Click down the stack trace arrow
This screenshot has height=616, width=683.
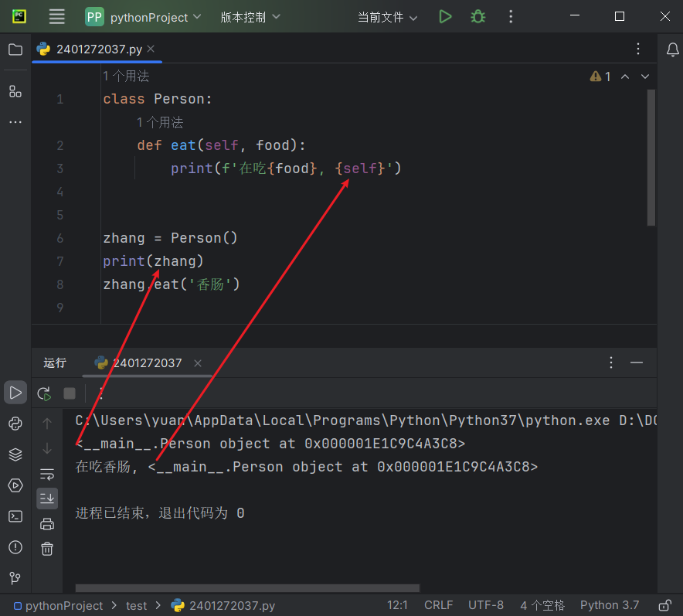click(47, 449)
